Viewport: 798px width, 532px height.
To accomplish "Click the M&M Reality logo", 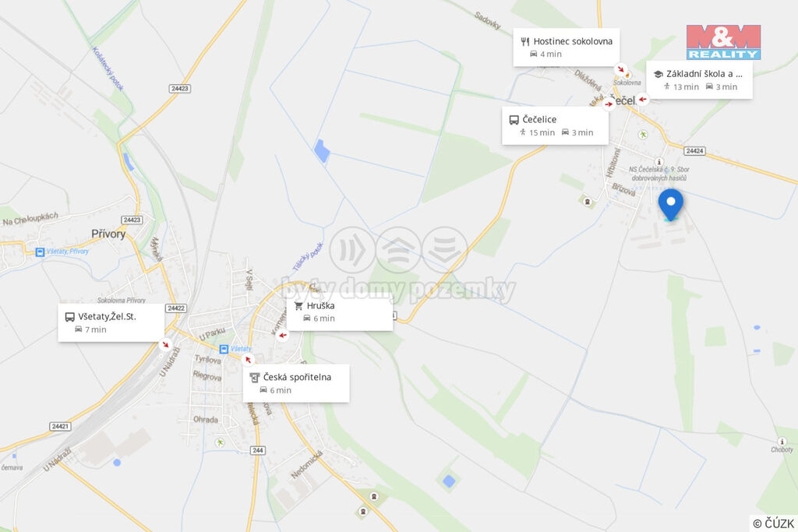I will [723, 42].
